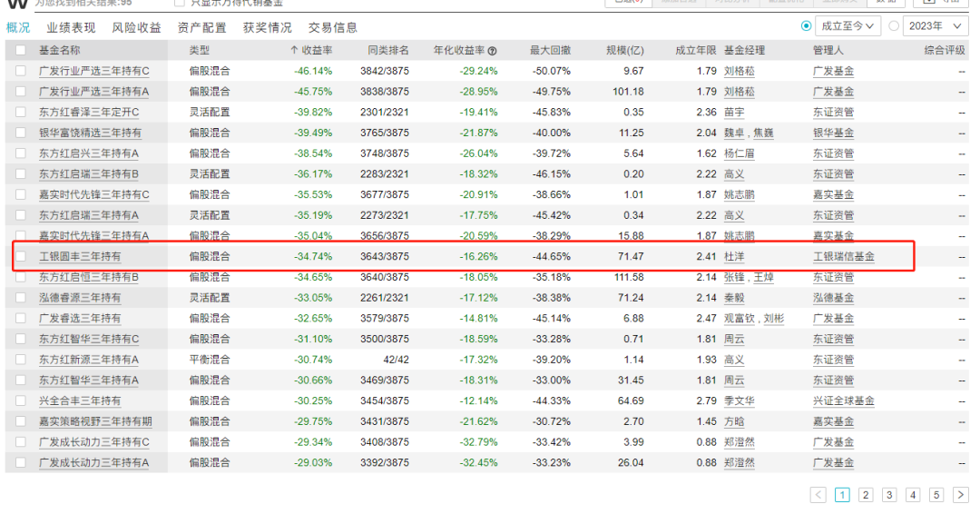Sort by 规模(亿) column header
Viewport: 980px width, 514px height.
pyautogui.click(x=625, y=51)
